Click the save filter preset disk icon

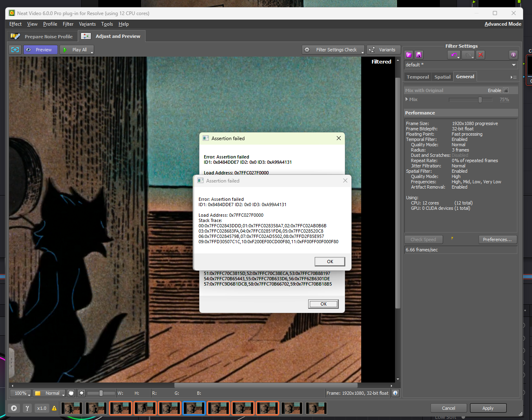tap(419, 55)
